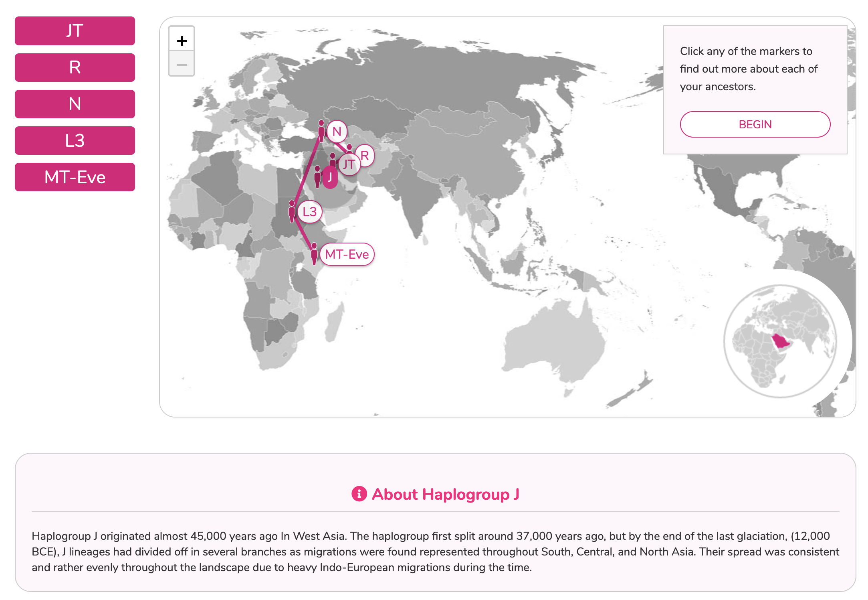
Task: Click the map zoom in plus icon
Action: [182, 41]
